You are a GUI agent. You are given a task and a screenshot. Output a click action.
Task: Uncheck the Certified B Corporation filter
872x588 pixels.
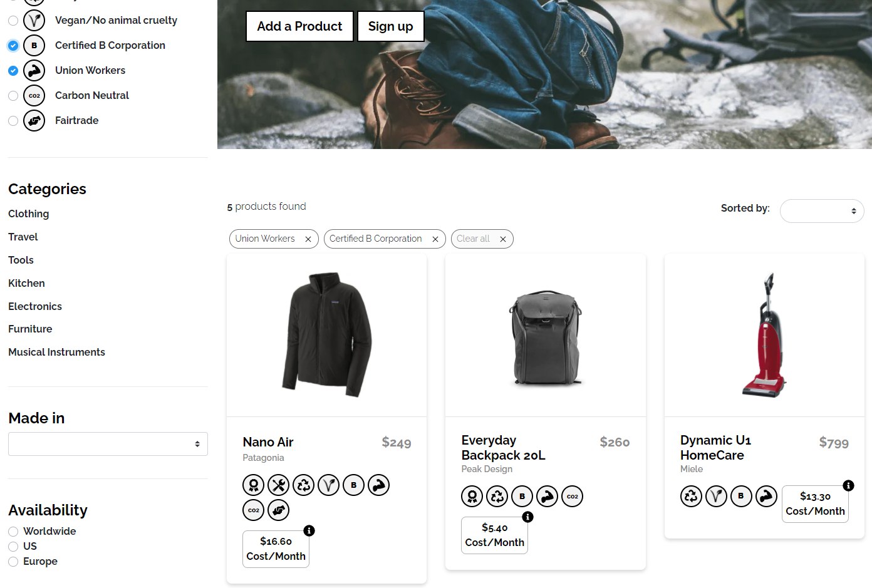(x=13, y=46)
